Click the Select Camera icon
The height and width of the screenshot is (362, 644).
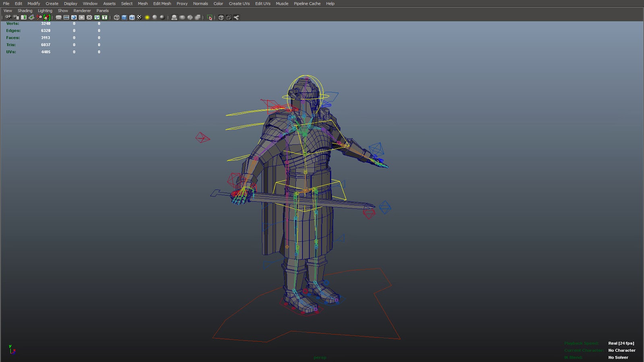(8, 17)
